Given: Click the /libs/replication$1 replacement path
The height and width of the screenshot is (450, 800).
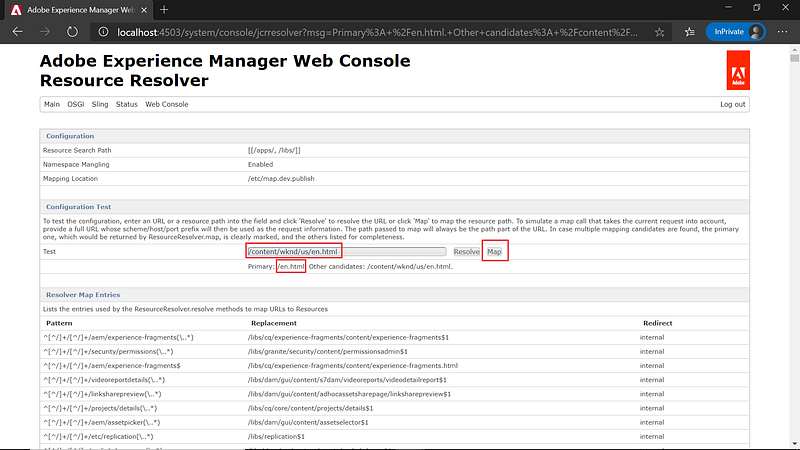Looking at the screenshot, I should pyautogui.click(x=276, y=436).
